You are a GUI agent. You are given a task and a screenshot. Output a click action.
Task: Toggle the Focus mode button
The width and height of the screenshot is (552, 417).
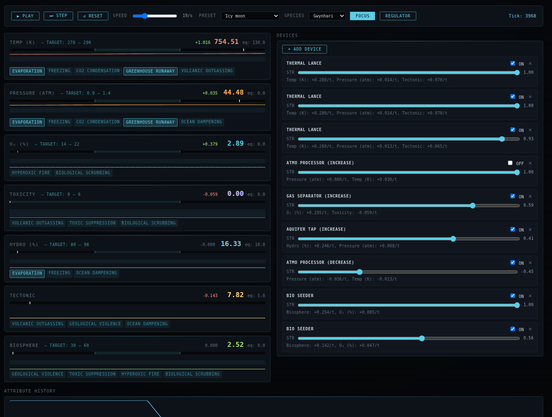(x=362, y=16)
